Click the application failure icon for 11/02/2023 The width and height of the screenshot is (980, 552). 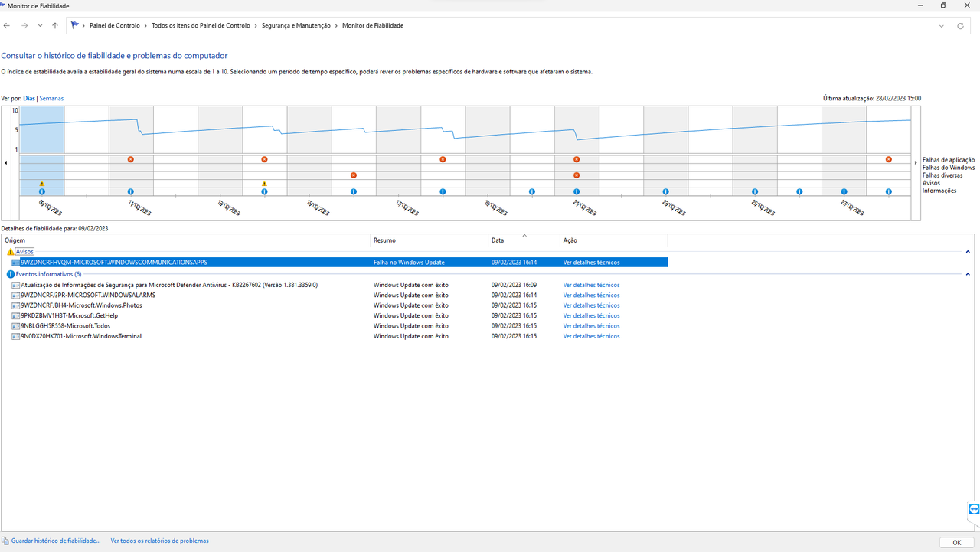tap(130, 159)
